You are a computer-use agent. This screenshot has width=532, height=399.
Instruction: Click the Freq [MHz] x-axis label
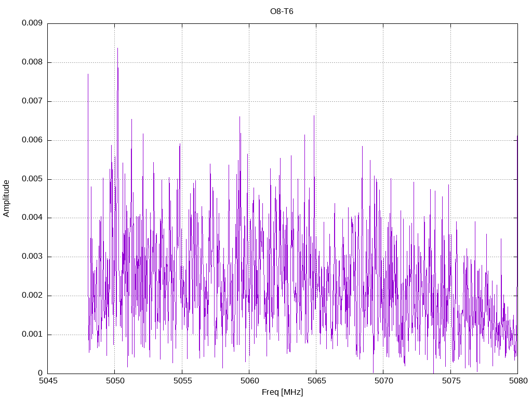coord(282,392)
